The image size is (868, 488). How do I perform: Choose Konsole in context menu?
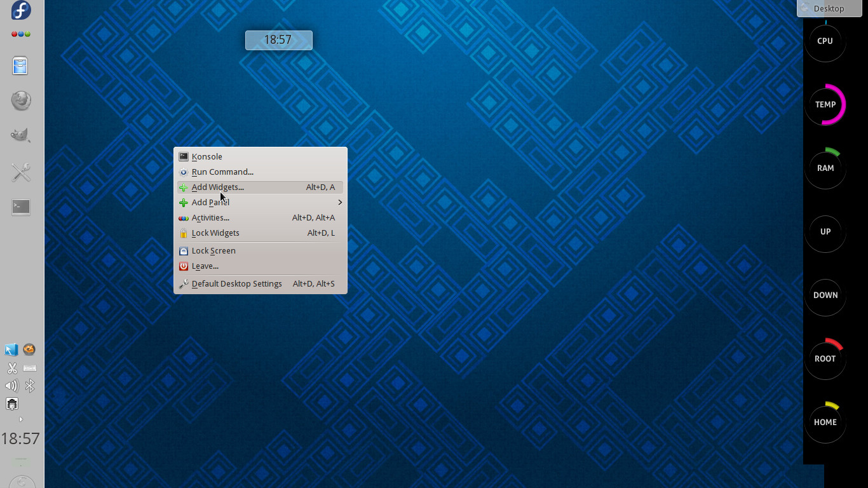point(261,156)
